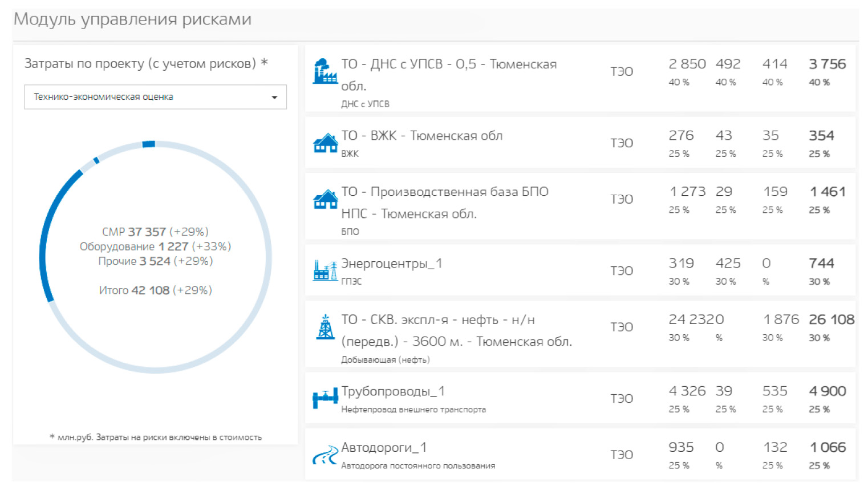Click the power plant icon for Энергоцентры_1
Screen dimensions: 868x490
tap(325, 270)
